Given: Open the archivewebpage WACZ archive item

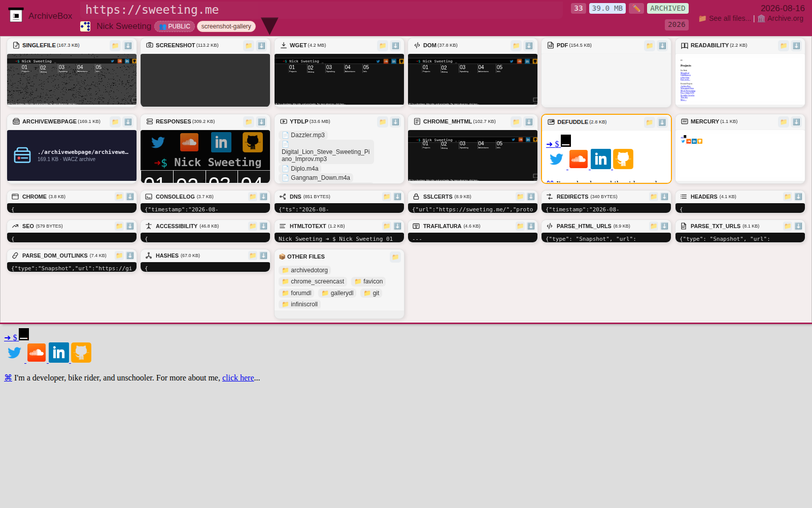Looking at the screenshot, I should 72,155.
